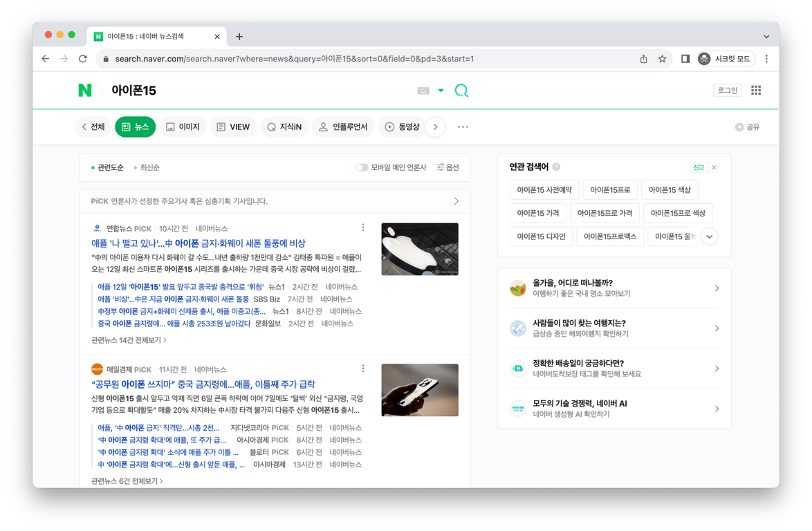The image size is (812, 531).
Task: Click the 매일경제 publisher icon
Action: (97, 369)
